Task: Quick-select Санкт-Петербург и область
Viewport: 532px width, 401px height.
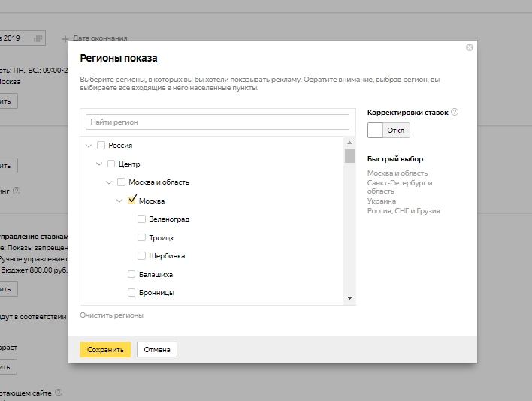Action: pos(400,187)
